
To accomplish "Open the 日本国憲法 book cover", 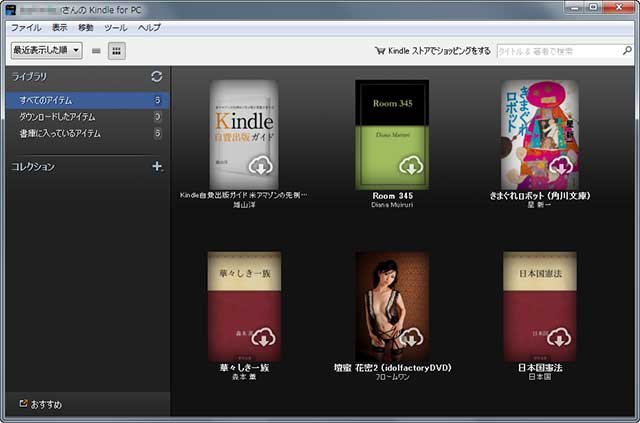I will pyautogui.click(x=540, y=306).
